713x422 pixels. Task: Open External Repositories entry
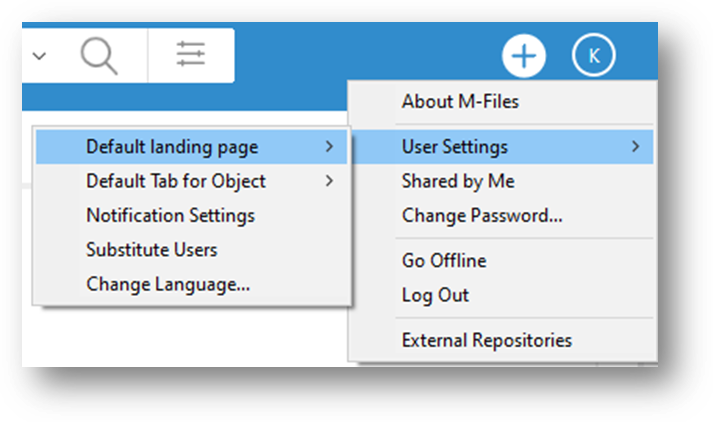(502, 340)
